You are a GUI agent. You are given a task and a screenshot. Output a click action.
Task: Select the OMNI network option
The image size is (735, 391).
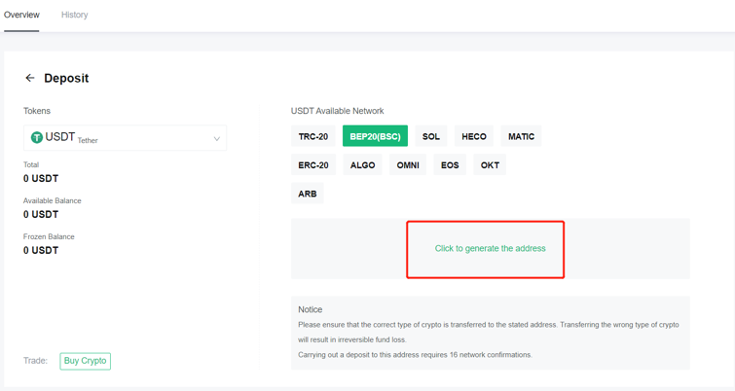(408, 165)
